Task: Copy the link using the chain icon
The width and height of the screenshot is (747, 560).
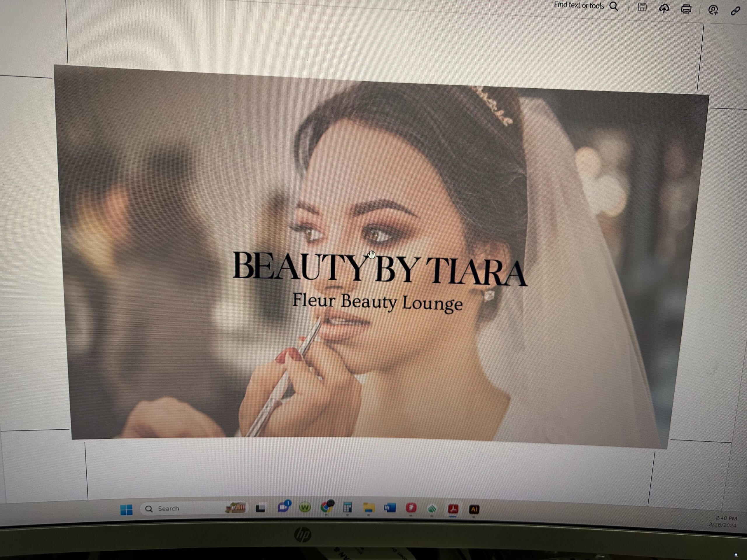Action: pos(735,11)
